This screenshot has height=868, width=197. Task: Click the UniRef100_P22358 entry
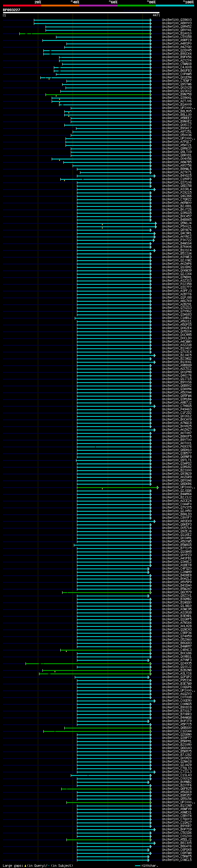point(176,284)
